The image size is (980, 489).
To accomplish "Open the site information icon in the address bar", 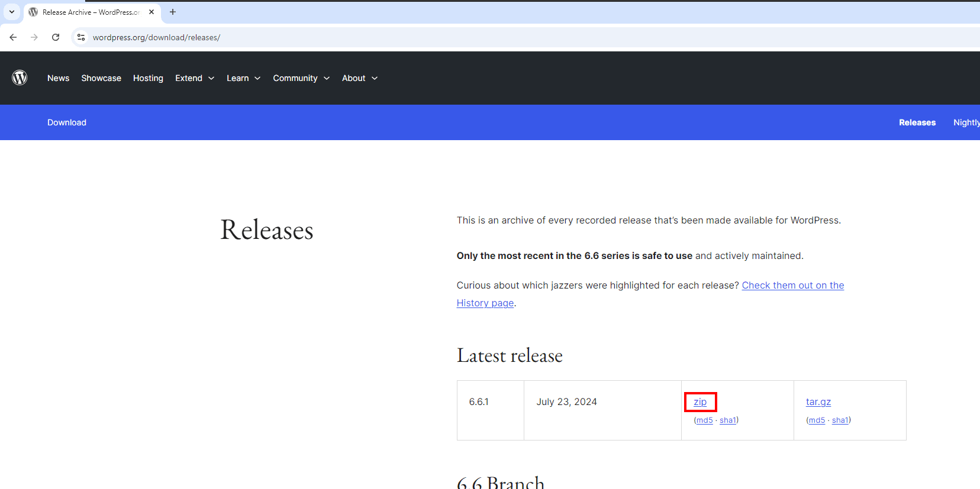I will [x=81, y=37].
